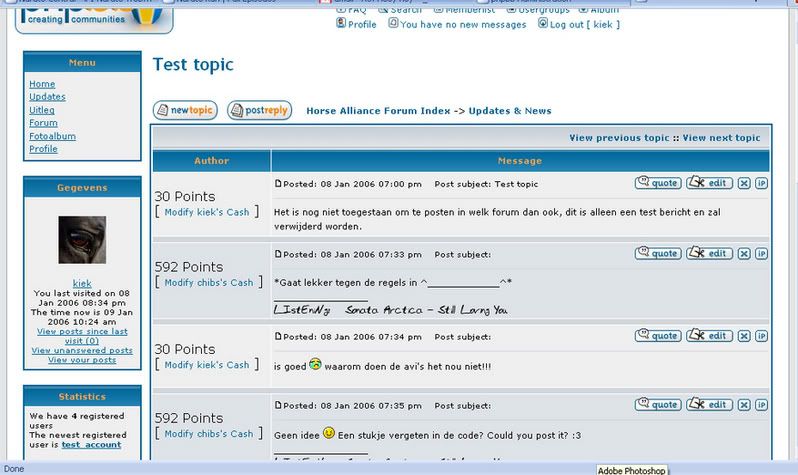Click post icon before 'Posted: 08 Jan 2006 07:00 pm'

pyautogui.click(x=278, y=183)
